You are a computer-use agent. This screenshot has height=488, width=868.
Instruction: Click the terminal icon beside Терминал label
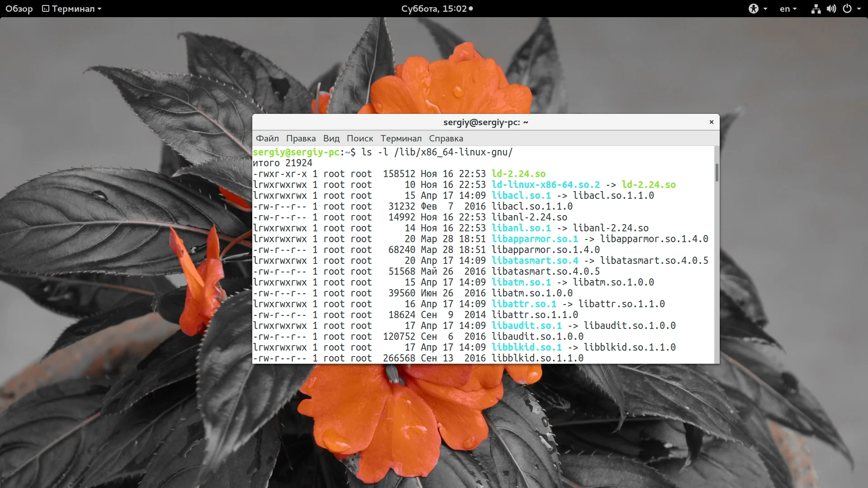pos(46,9)
